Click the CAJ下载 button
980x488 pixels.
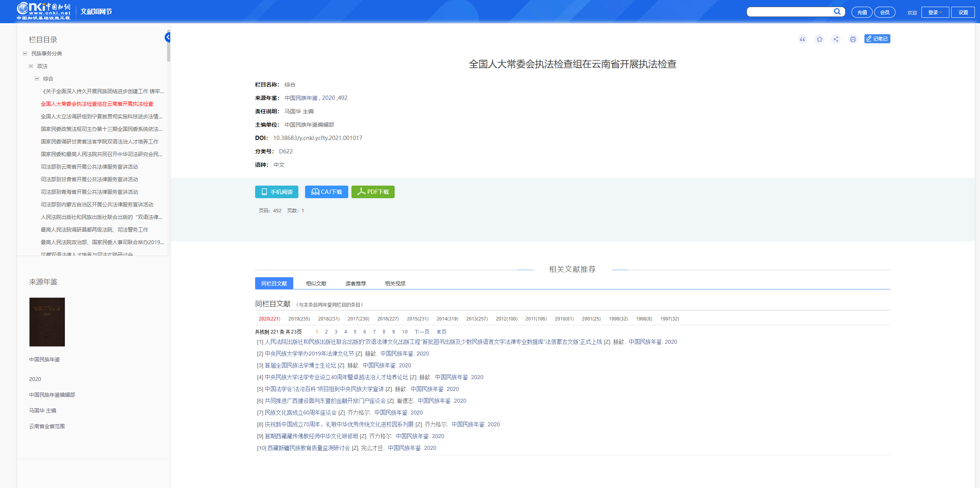(x=326, y=192)
